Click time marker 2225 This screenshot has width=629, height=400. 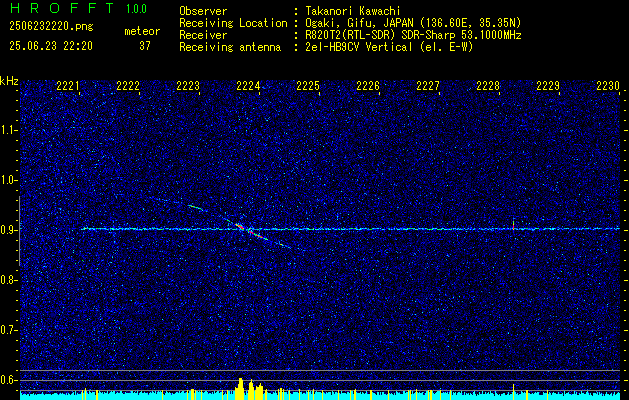[x=308, y=85]
